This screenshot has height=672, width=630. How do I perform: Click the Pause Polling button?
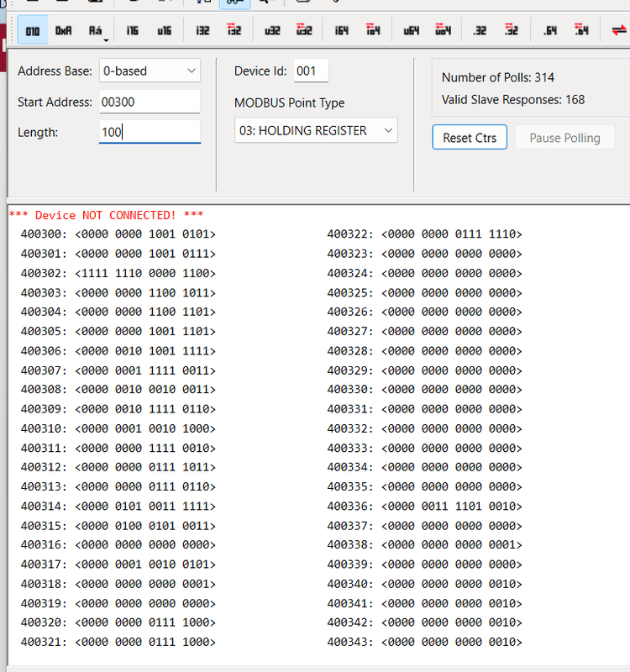point(564,138)
